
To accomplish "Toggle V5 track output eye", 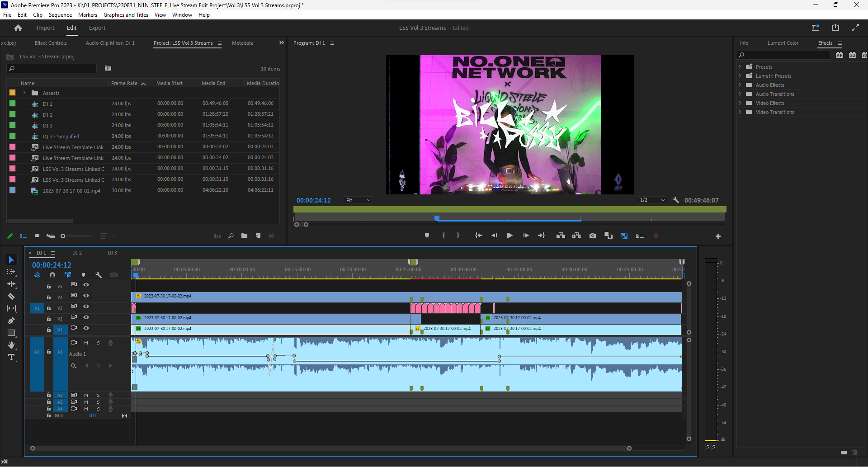I will [x=86, y=285].
